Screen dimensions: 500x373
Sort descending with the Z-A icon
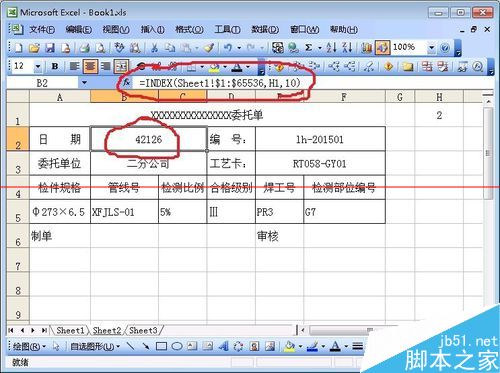[347, 48]
